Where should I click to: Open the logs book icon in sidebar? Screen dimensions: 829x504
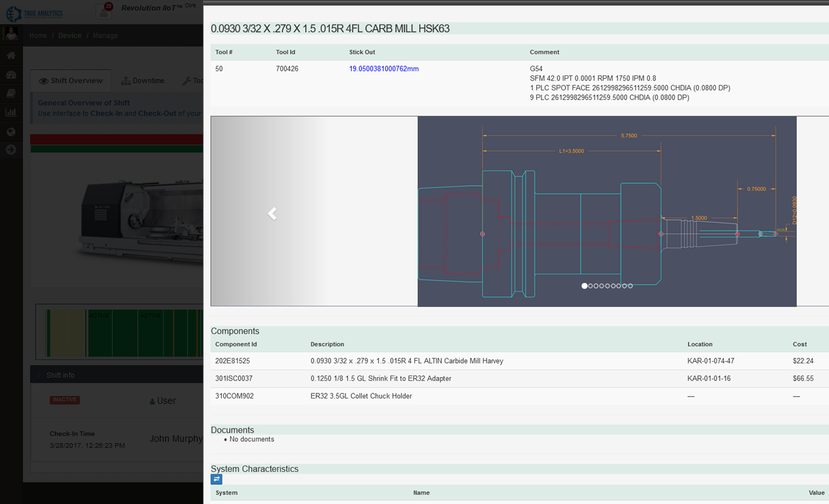coord(10,93)
